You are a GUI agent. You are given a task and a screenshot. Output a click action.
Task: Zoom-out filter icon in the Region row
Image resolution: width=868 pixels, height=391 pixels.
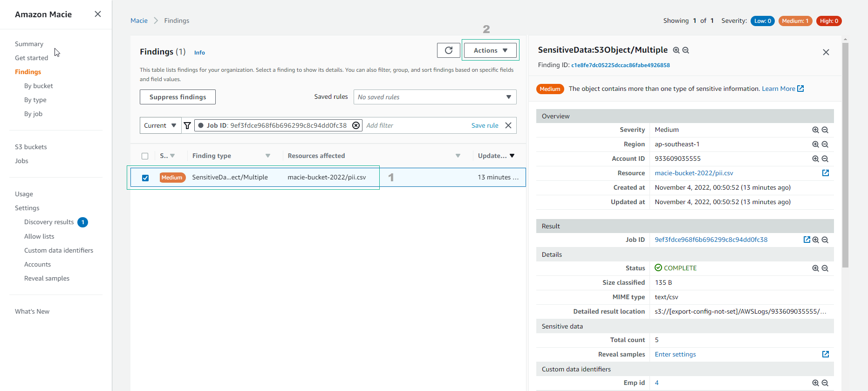coord(825,144)
